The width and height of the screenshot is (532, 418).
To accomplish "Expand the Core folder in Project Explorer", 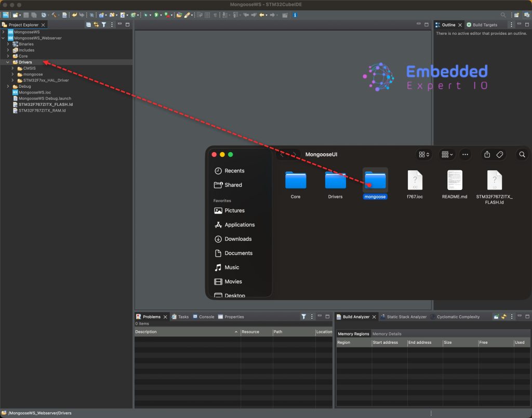I will [x=8, y=56].
